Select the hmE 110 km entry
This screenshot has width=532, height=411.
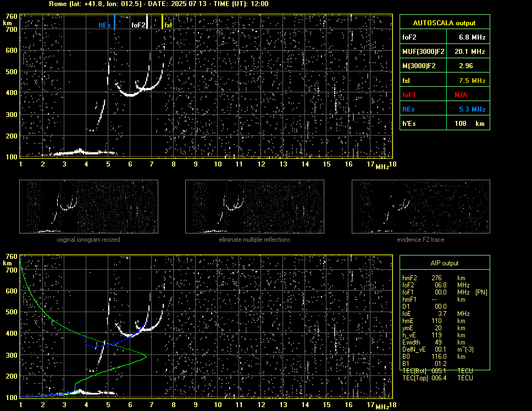click(x=434, y=321)
